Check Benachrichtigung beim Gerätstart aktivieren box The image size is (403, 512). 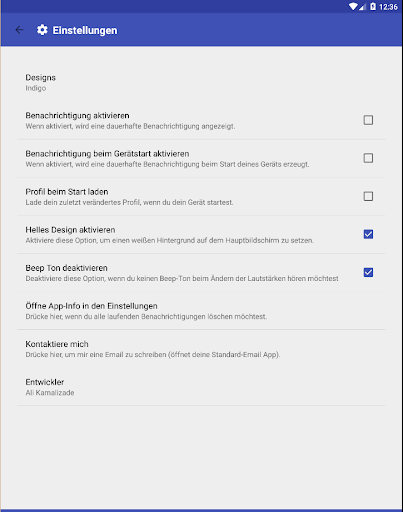[x=368, y=158]
